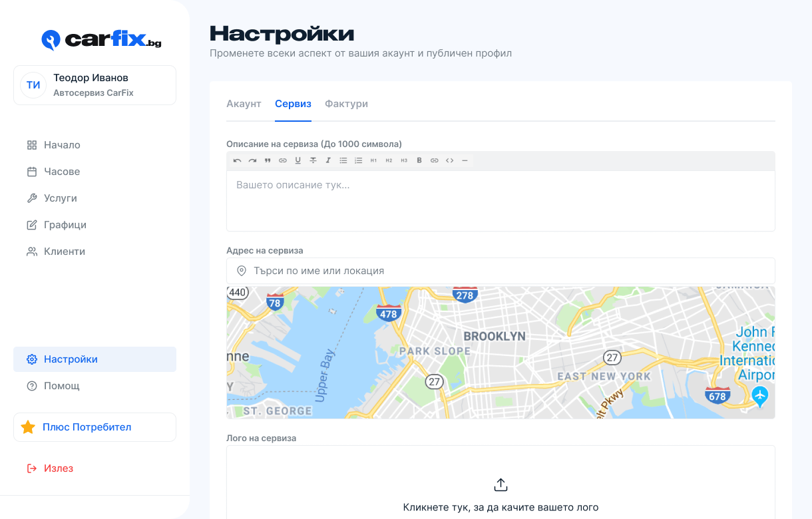Insert a blockquote in the description
The height and width of the screenshot is (519, 812).
coord(268,160)
